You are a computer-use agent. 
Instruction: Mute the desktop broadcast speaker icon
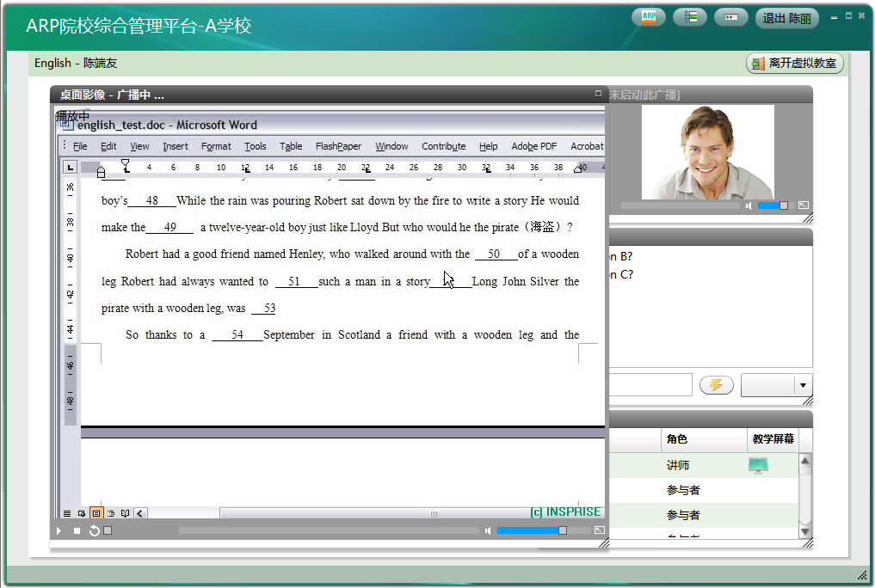click(x=488, y=530)
